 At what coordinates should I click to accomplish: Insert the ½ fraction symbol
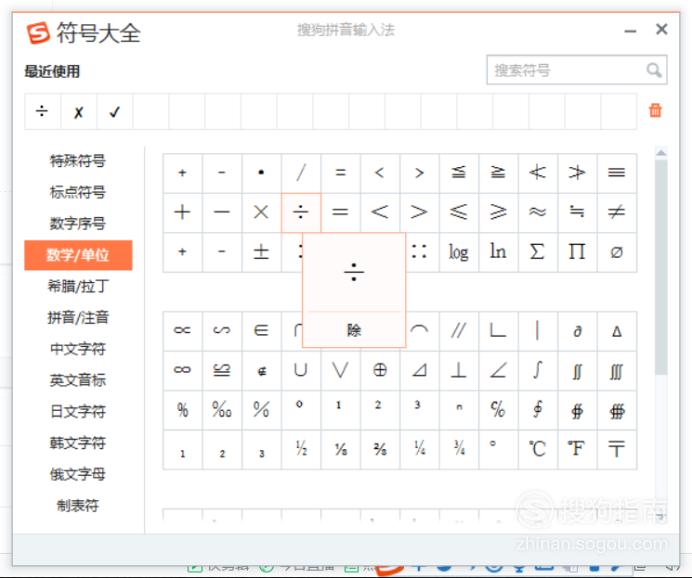point(301,449)
